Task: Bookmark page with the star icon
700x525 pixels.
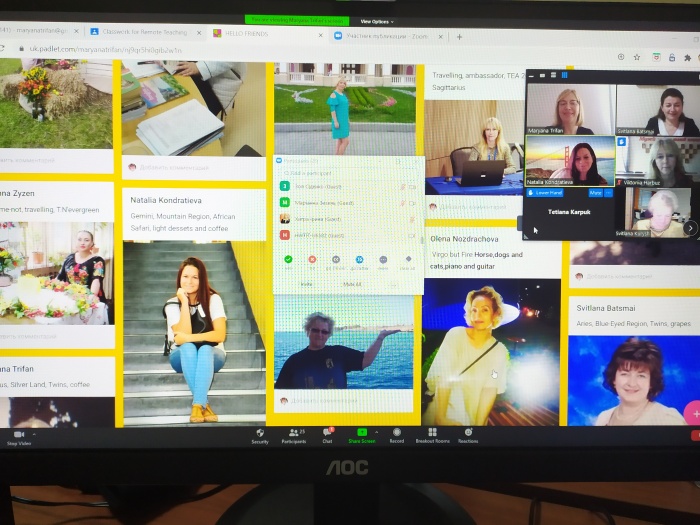Action: (x=636, y=56)
